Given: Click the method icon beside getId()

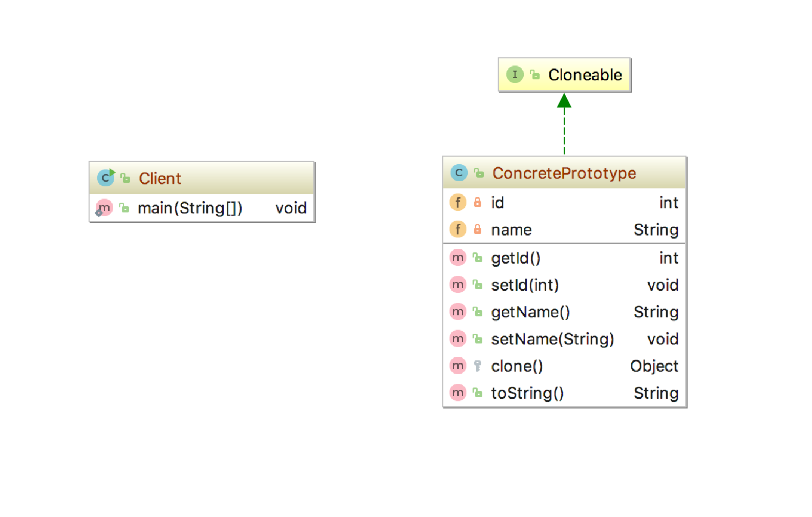Looking at the screenshot, I should pyautogui.click(x=458, y=257).
